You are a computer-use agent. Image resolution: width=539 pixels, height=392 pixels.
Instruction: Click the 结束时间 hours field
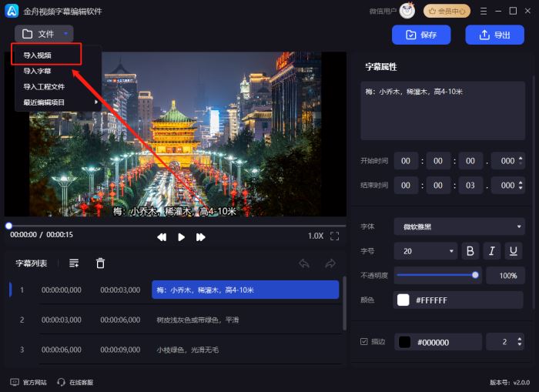[x=406, y=186]
